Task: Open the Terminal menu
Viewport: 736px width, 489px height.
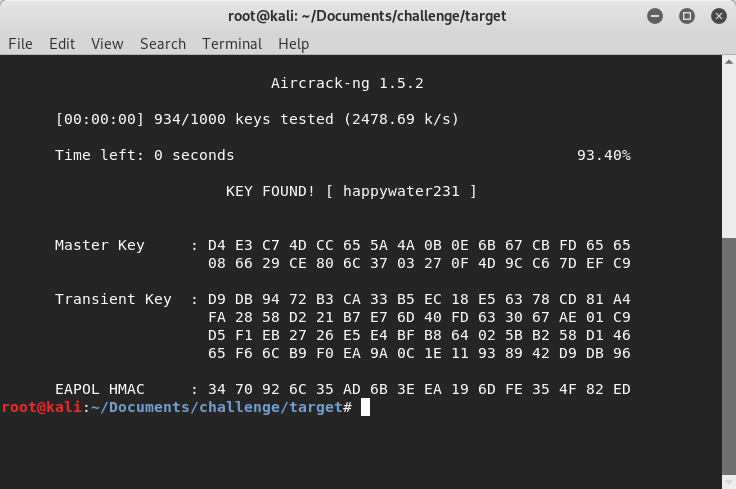Action: click(232, 44)
